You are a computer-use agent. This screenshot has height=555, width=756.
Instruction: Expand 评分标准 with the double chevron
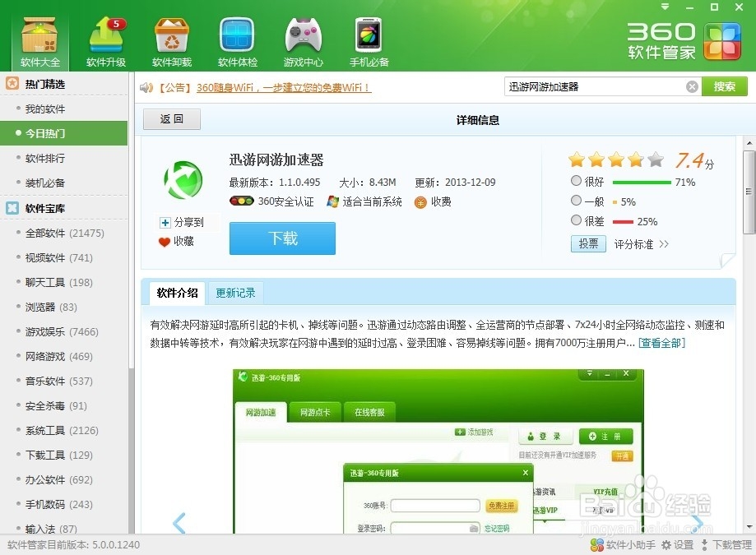click(x=664, y=243)
